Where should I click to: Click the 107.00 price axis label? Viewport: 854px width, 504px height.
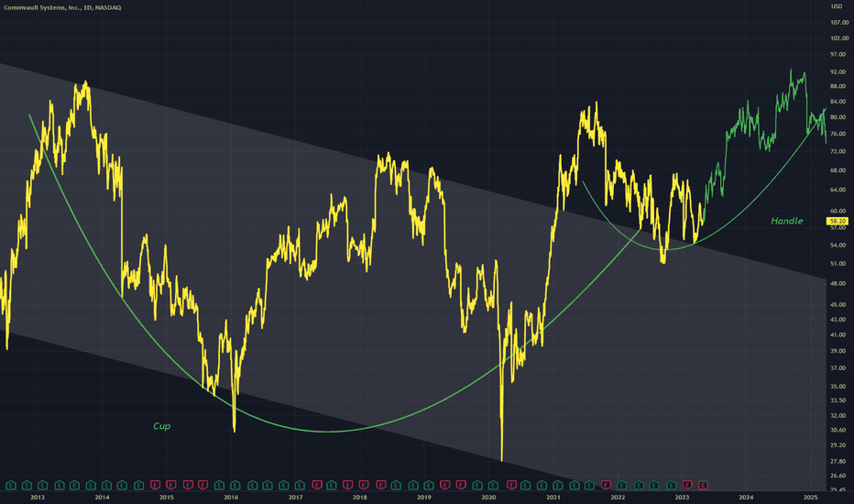839,22
